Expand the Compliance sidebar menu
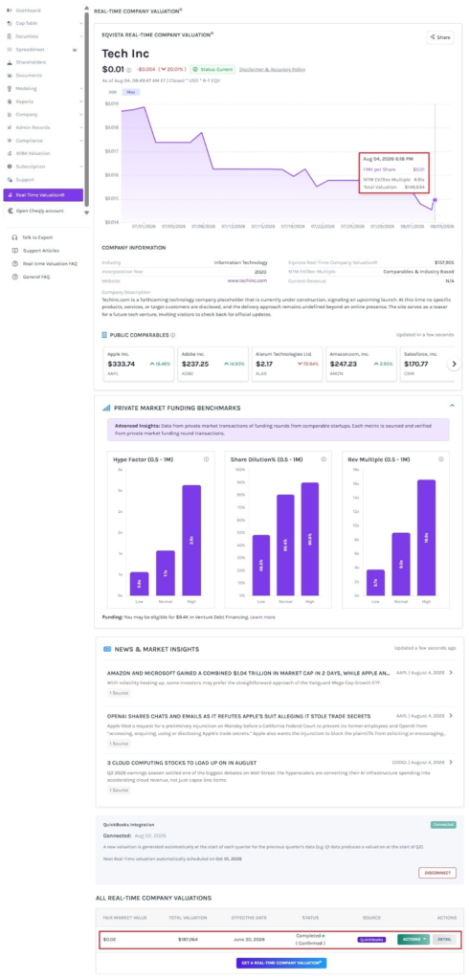The image size is (469, 980). pyautogui.click(x=81, y=142)
